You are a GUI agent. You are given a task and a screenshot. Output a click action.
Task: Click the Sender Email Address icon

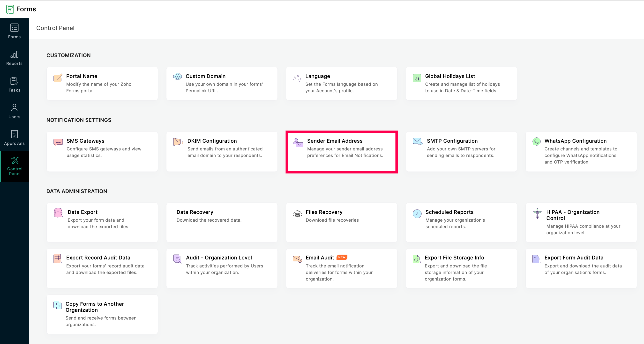point(298,142)
